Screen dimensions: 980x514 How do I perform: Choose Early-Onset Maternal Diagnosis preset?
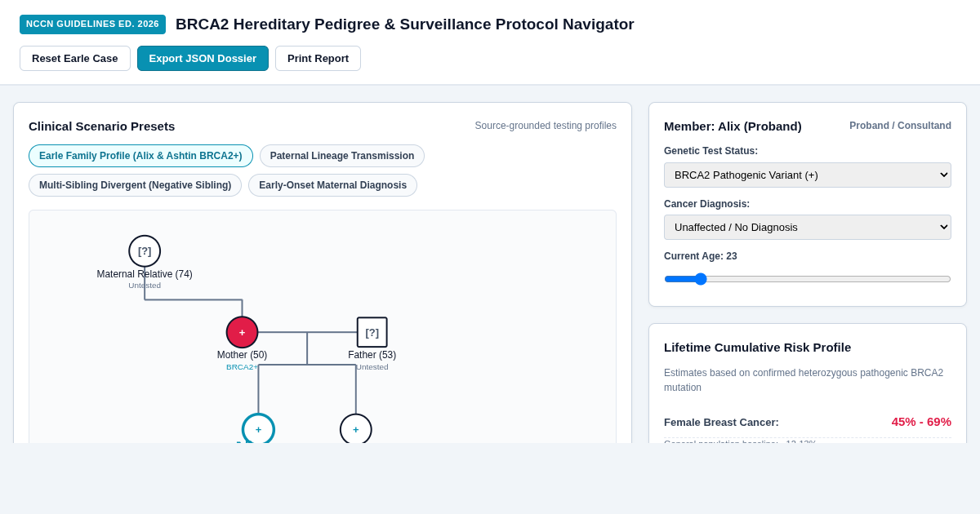pos(332,185)
